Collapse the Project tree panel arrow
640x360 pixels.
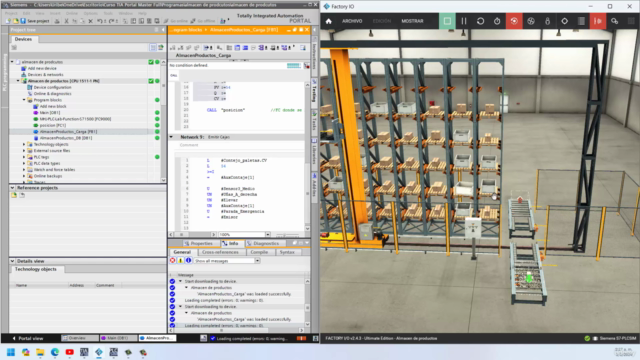[x=163, y=30]
